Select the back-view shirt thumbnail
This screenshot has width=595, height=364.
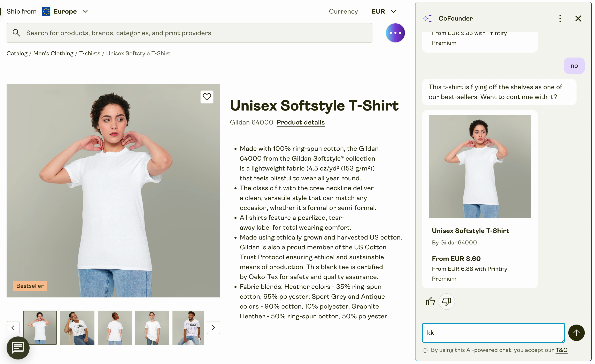click(115, 327)
